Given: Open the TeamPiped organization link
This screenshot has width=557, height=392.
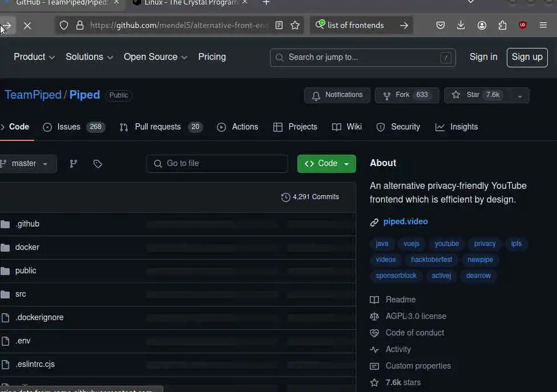Looking at the screenshot, I should pyautogui.click(x=33, y=95).
